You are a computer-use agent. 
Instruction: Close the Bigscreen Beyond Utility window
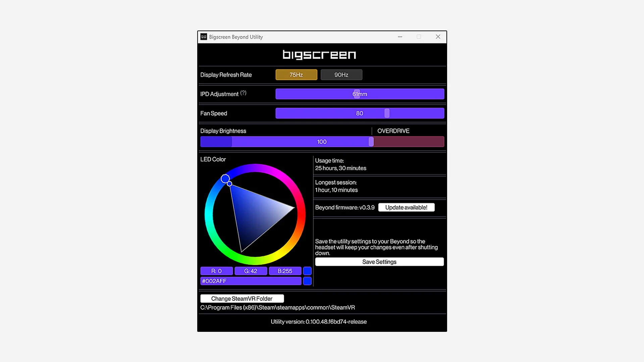[438, 37]
